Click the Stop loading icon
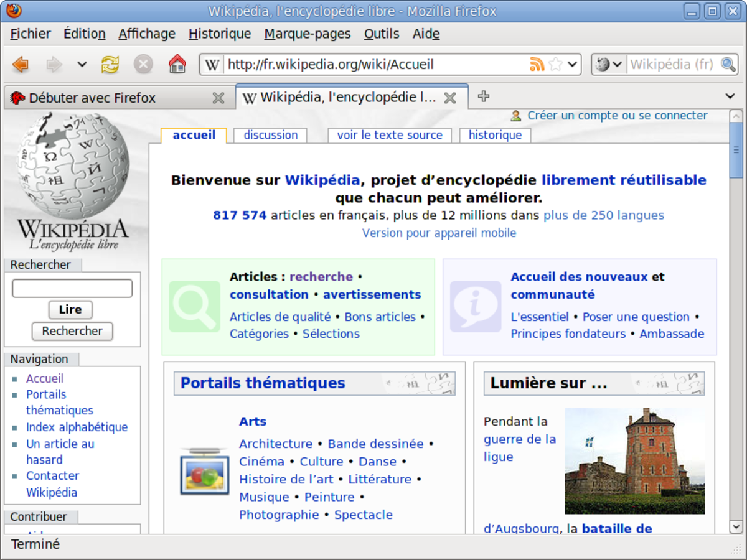 tap(144, 64)
